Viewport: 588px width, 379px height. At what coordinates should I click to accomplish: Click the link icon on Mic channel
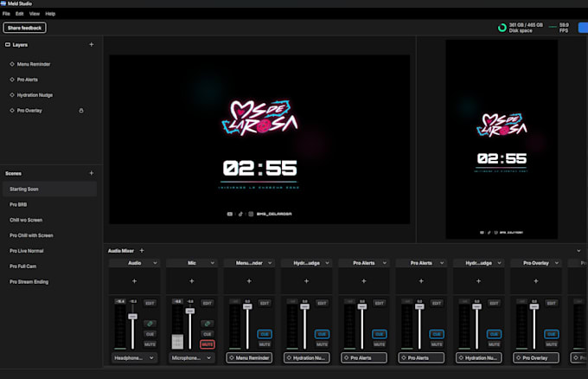pos(207,324)
